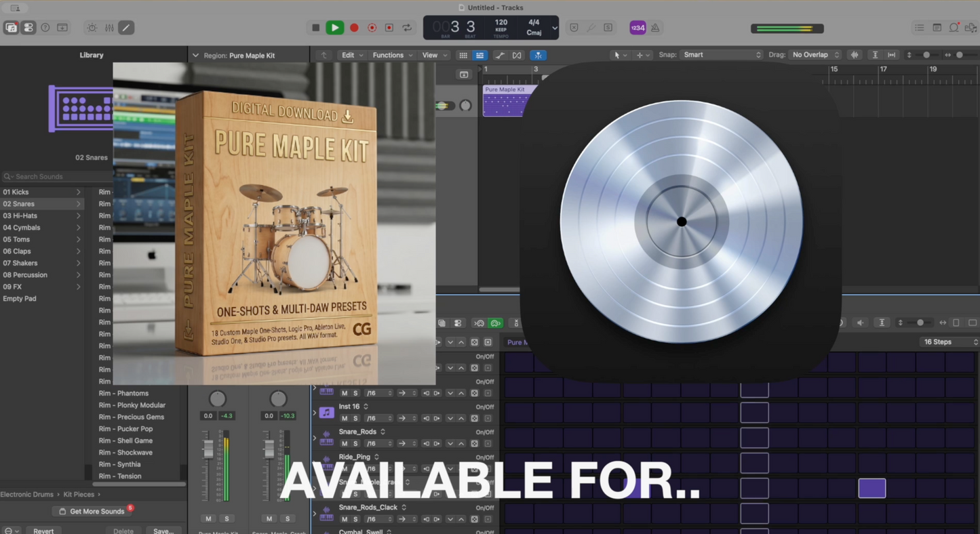Image resolution: width=980 pixels, height=534 pixels.
Task: Select the 01 Kicks category
Action: tap(41, 192)
